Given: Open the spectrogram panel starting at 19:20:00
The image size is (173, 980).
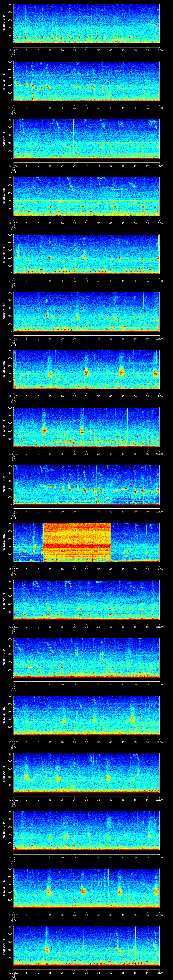Looking at the screenshot, I should point(87,369).
